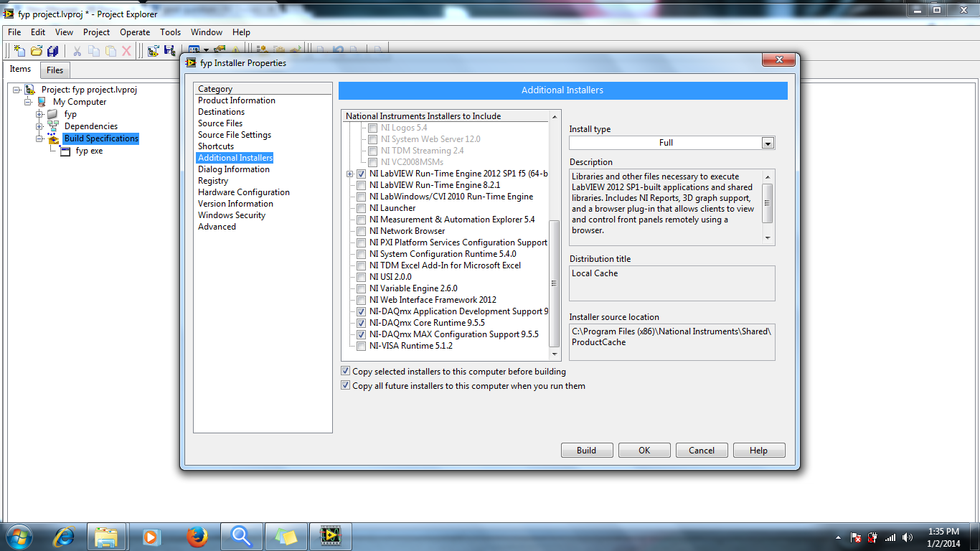Toggle Copy all future installers checkbox

pos(346,386)
